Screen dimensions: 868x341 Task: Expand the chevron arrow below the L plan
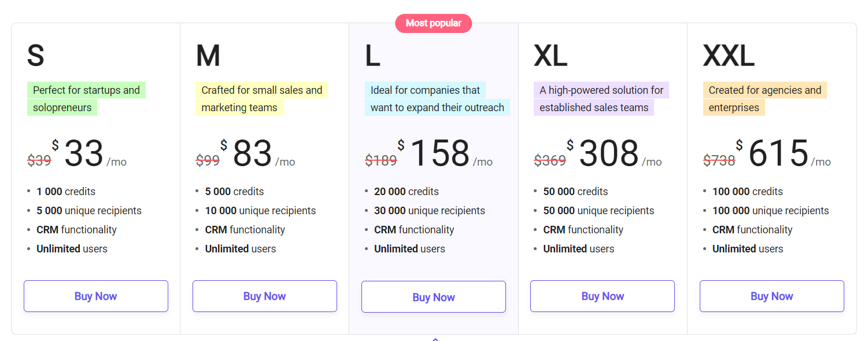point(435,339)
